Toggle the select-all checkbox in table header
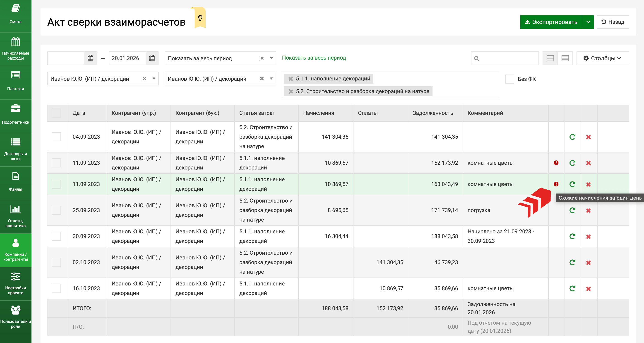The image size is (644, 343). pos(56,113)
